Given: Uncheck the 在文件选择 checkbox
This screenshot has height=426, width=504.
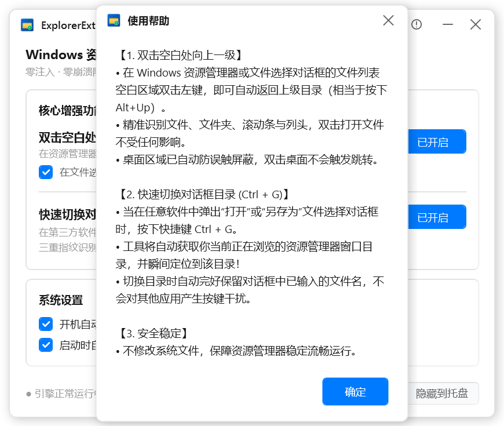Looking at the screenshot, I should coord(46,172).
